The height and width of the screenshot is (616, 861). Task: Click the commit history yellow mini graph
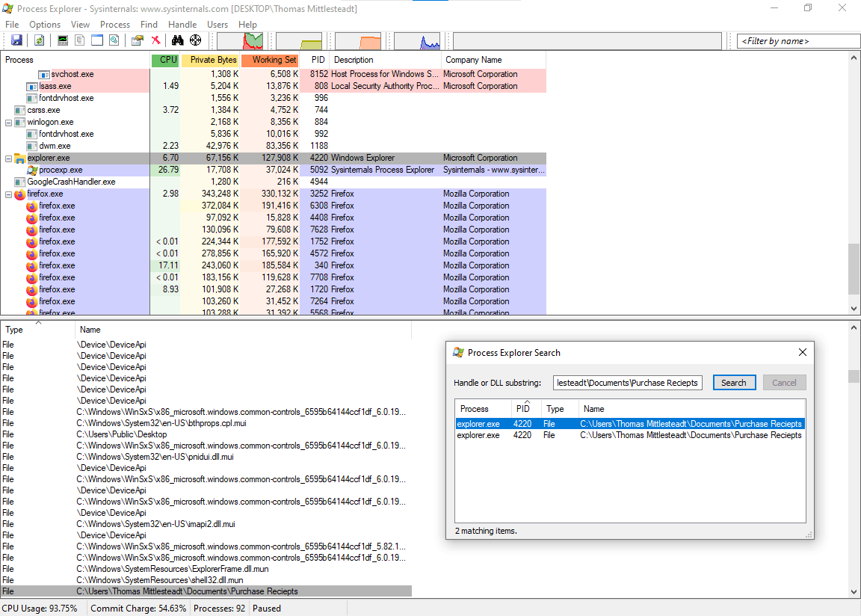[x=299, y=41]
